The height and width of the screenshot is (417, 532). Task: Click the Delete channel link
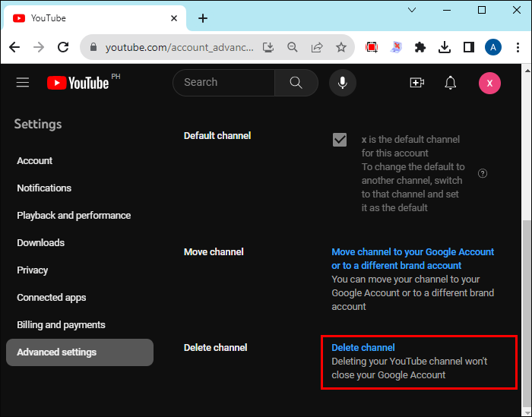363,348
